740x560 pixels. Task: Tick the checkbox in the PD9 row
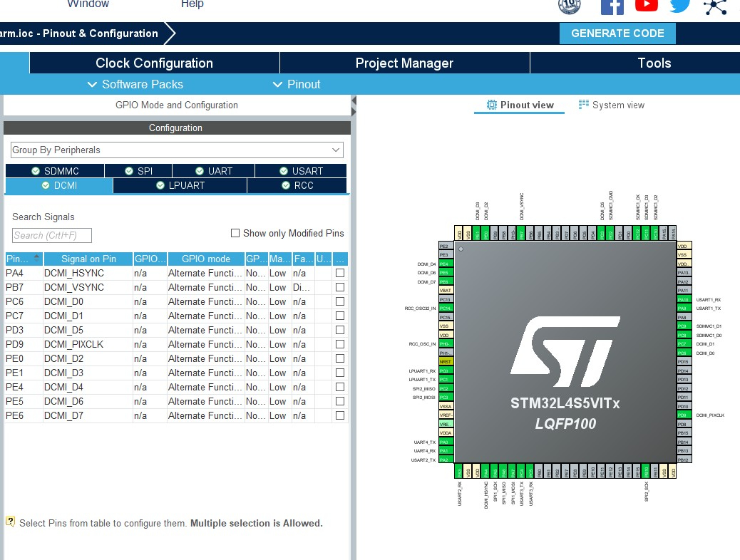click(340, 344)
